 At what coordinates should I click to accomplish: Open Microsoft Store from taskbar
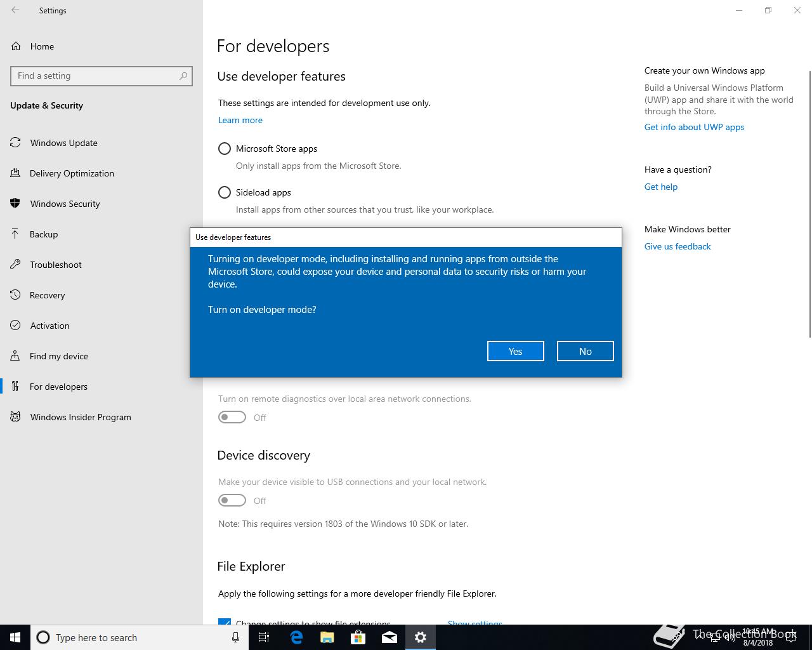click(x=358, y=637)
